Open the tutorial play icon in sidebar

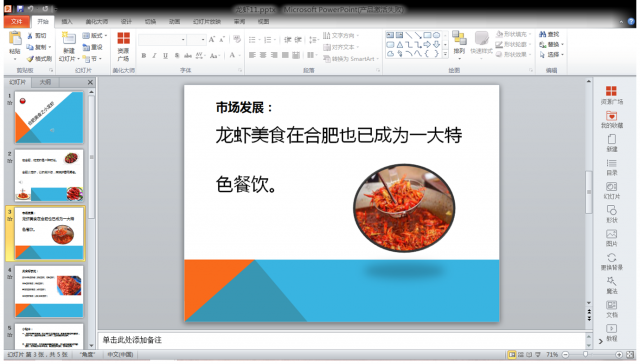611,328
